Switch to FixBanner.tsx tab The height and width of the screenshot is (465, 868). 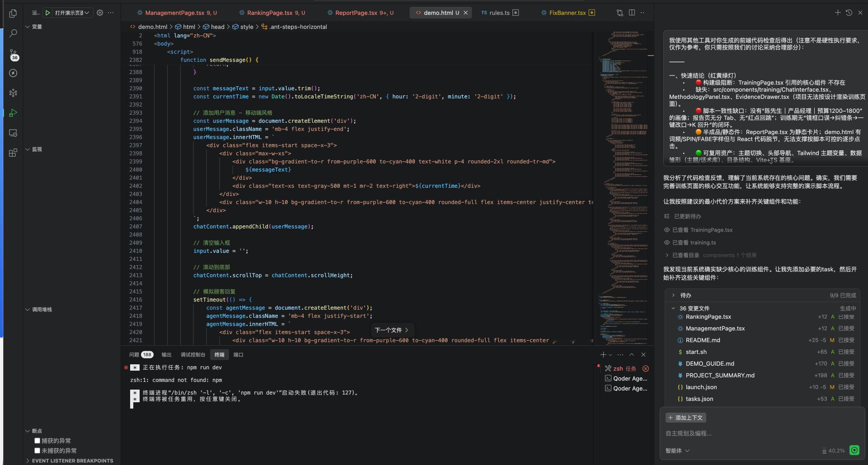click(568, 13)
